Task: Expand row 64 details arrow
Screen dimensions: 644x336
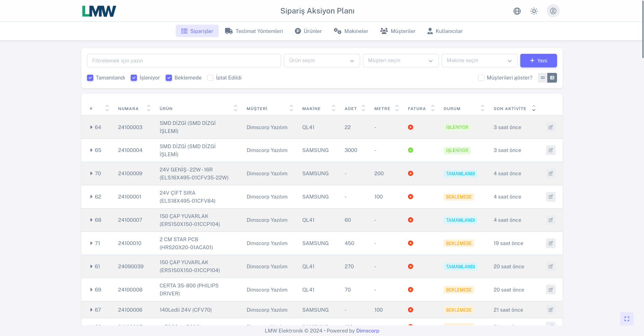Action: point(91,127)
